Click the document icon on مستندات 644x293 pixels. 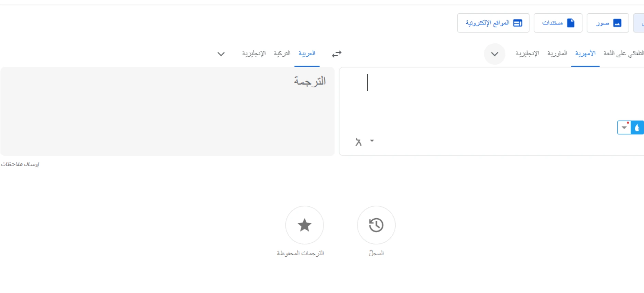coord(570,23)
